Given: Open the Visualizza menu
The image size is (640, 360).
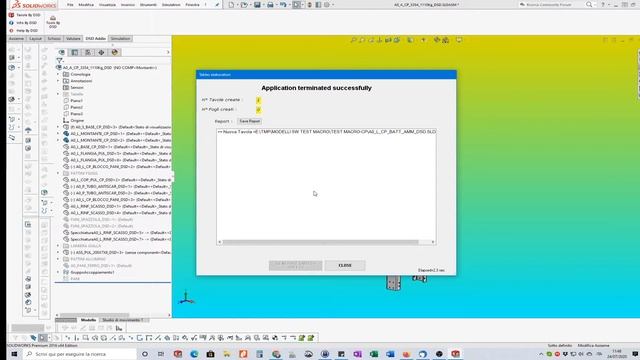Looking at the screenshot, I should point(107,5).
